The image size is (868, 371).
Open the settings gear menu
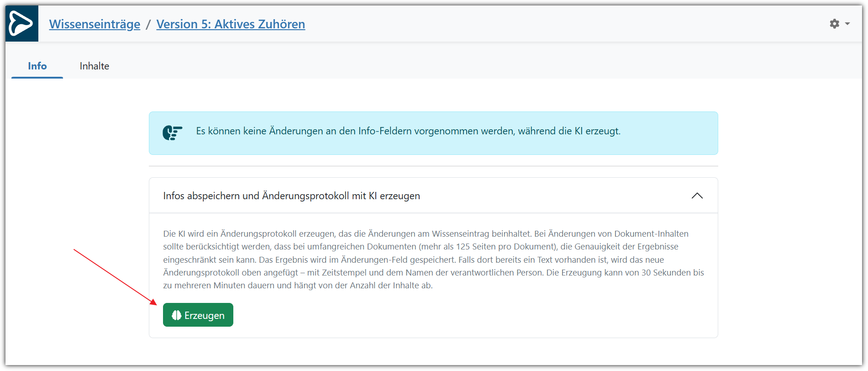[834, 24]
